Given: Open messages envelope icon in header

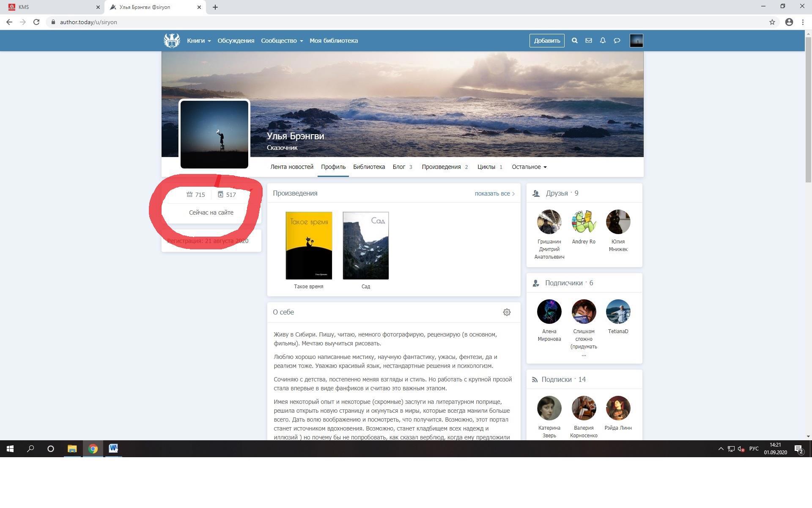Looking at the screenshot, I should (588, 41).
